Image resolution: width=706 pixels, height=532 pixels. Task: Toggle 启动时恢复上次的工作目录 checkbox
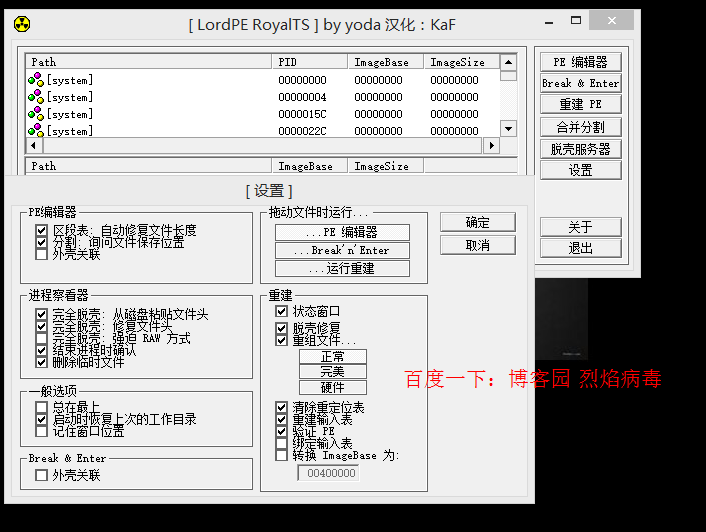coord(41,419)
